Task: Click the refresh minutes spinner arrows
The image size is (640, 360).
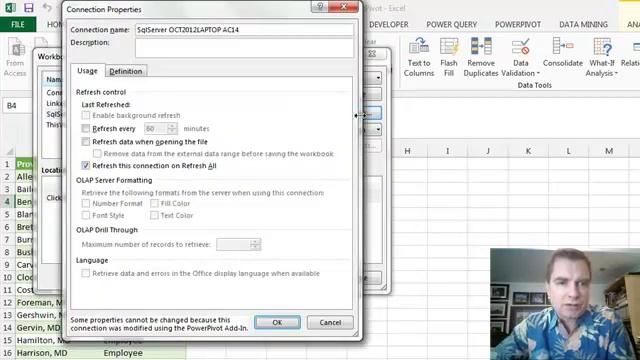Action: (172, 129)
